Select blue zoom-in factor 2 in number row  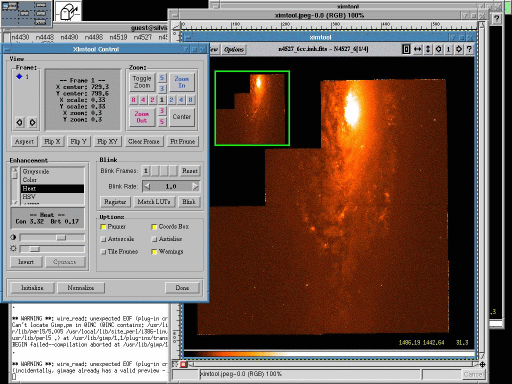[x=171, y=100]
